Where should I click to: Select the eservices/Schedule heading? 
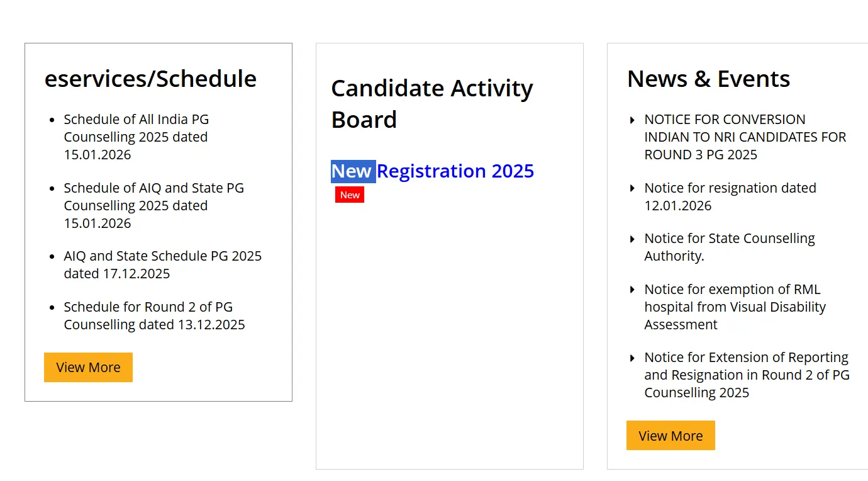[x=150, y=79]
